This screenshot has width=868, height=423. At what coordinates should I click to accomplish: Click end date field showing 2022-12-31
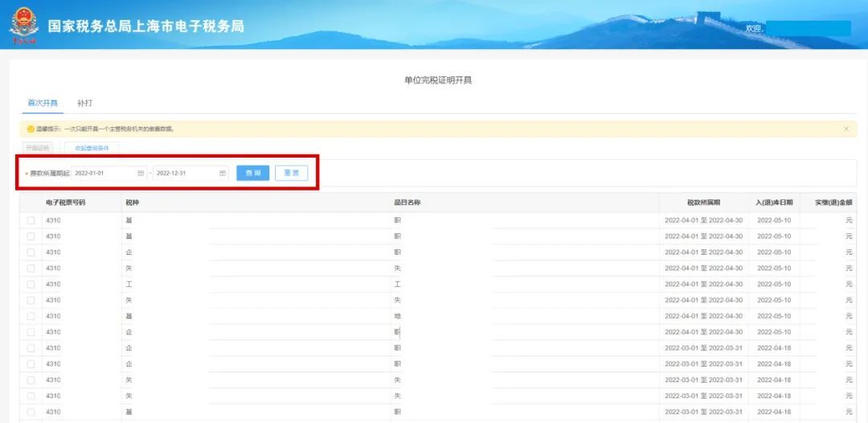point(185,173)
